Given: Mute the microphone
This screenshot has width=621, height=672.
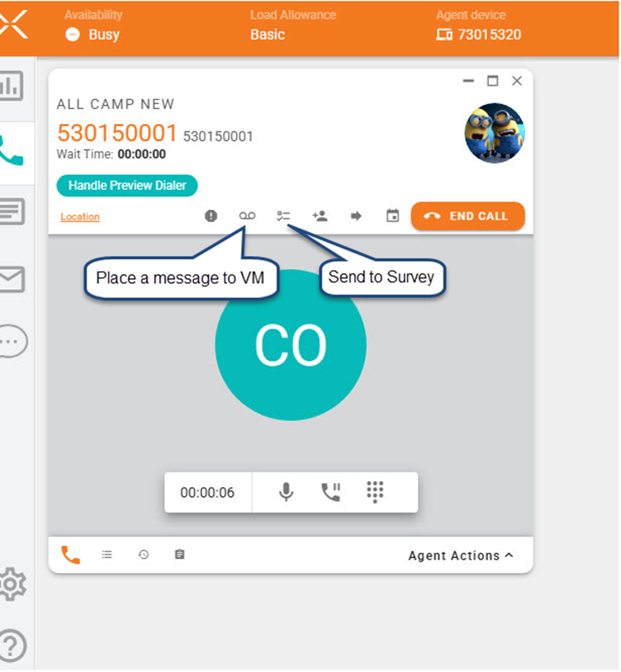Looking at the screenshot, I should click(286, 492).
